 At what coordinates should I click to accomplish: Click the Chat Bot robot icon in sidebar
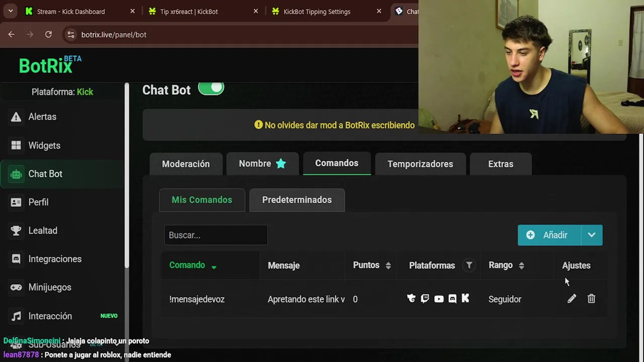(x=16, y=174)
